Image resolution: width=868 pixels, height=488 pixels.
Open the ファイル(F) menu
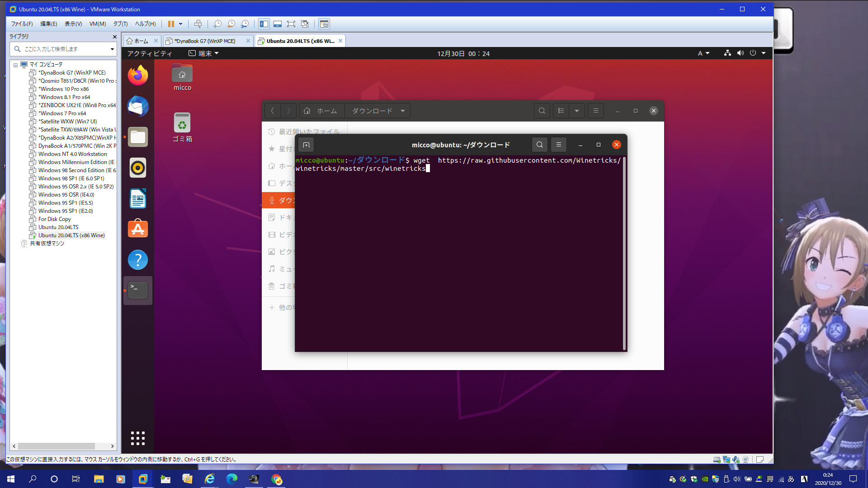tap(22, 24)
